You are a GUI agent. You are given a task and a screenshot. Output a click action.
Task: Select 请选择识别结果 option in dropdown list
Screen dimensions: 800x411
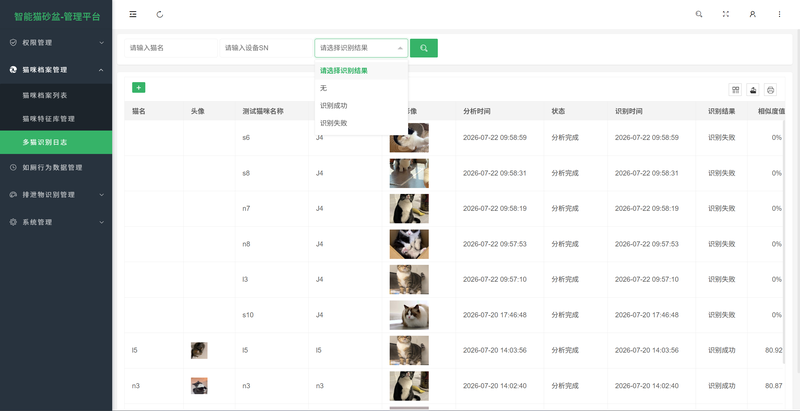point(361,70)
